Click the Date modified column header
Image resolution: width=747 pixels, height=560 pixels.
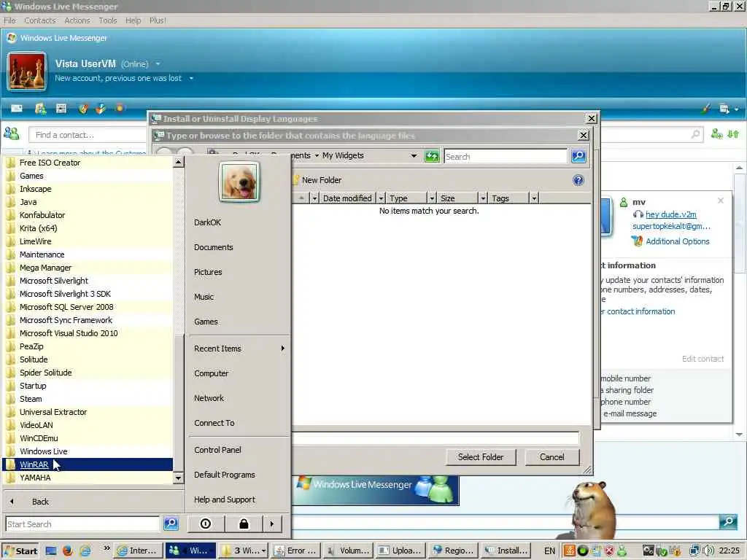click(x=347, y=198)
